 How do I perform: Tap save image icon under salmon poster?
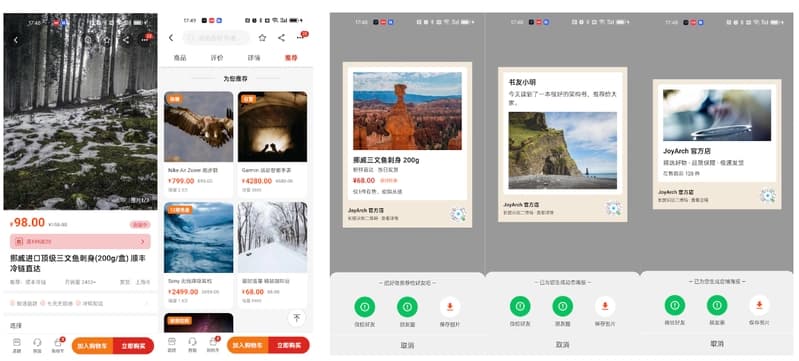450,307
